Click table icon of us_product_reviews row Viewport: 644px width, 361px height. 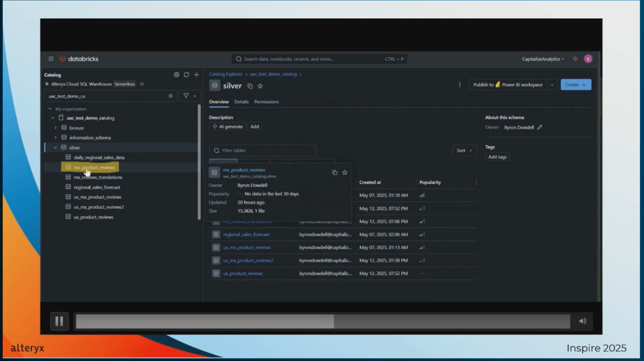click(216, 273)
